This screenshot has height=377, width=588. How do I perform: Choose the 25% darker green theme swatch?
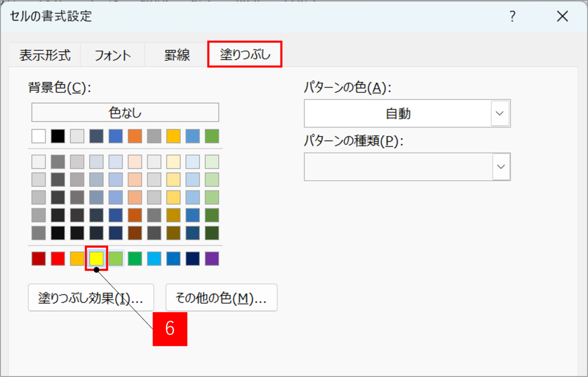(212, 215)
